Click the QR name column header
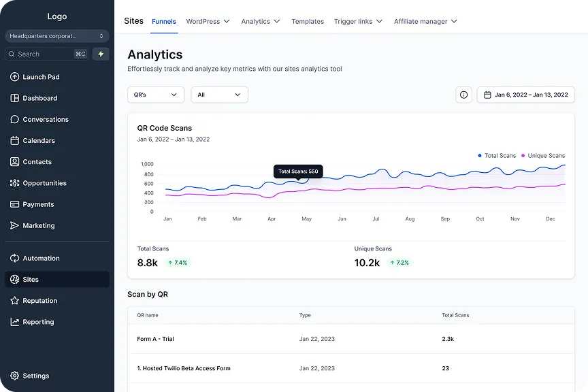 148,315
